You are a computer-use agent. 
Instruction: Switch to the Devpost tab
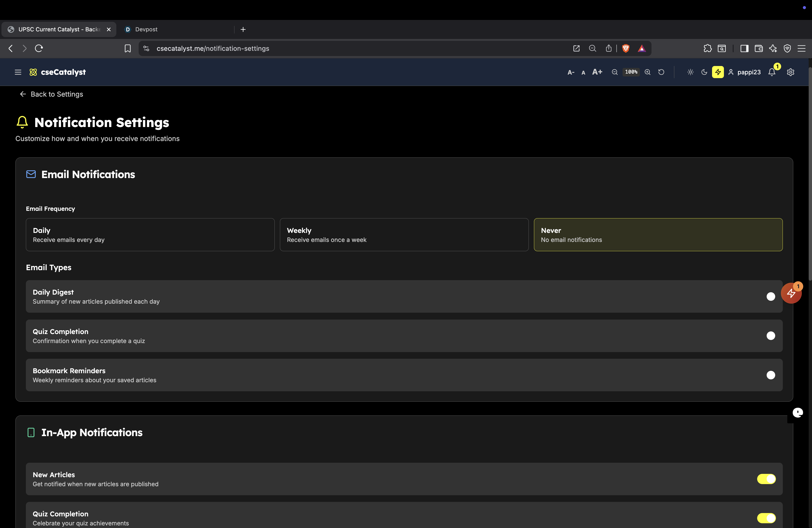coord(146,29)
